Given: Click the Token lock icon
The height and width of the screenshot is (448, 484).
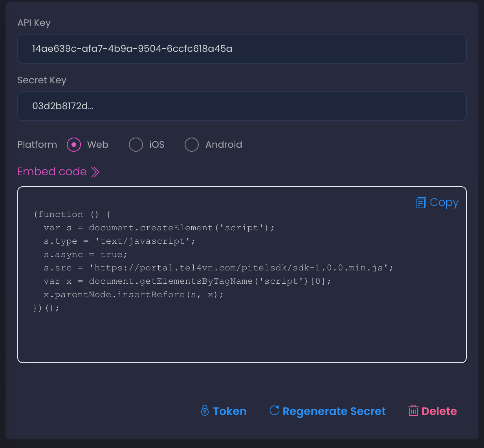Looking at the screenshot, I should point(205,411).
